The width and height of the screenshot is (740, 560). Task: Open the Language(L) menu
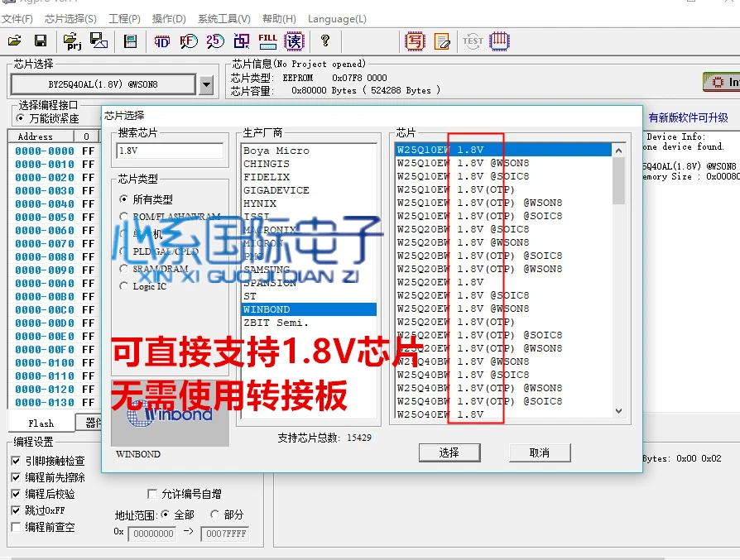(337, 19)
